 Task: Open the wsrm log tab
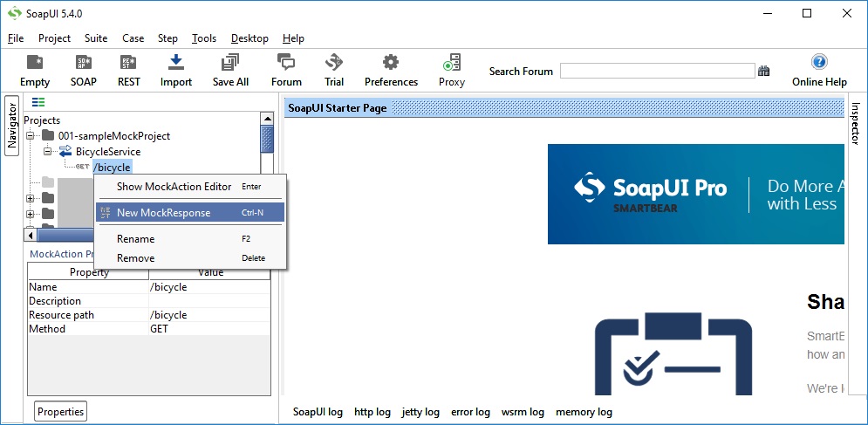[523, 412]
